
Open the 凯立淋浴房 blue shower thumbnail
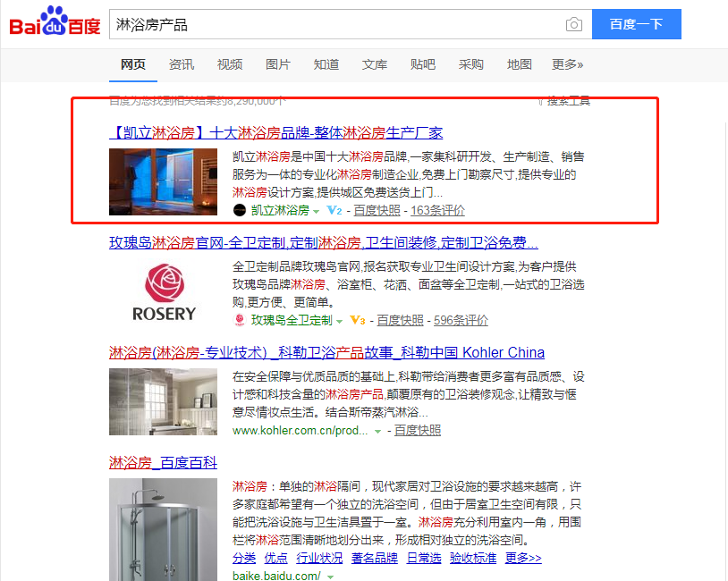[x=163, y=182]
